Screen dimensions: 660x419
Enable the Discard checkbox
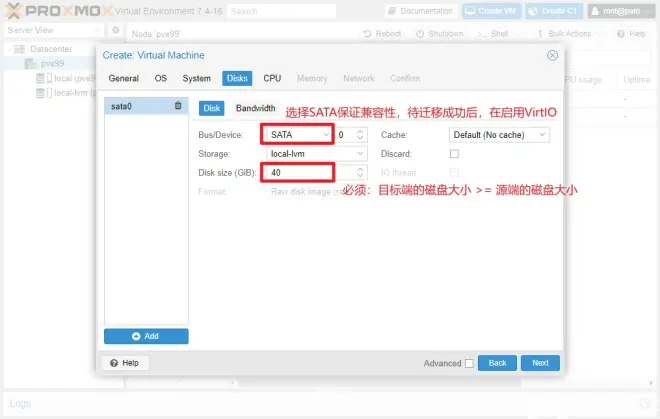click(454, 154)
